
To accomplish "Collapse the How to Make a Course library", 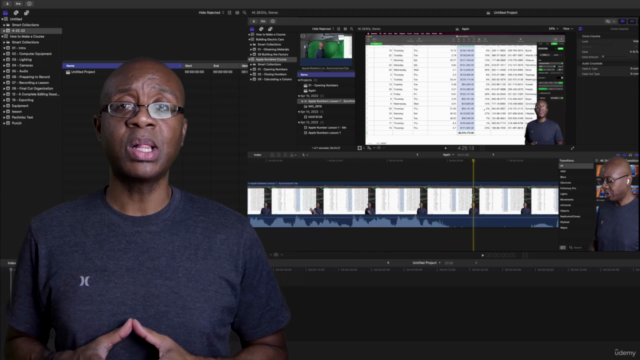I will coord(2,36).
